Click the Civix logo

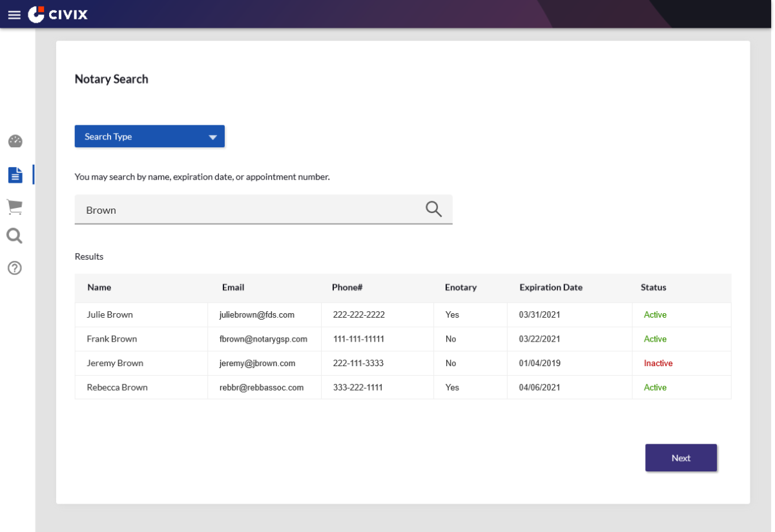[x=57, y=14]
